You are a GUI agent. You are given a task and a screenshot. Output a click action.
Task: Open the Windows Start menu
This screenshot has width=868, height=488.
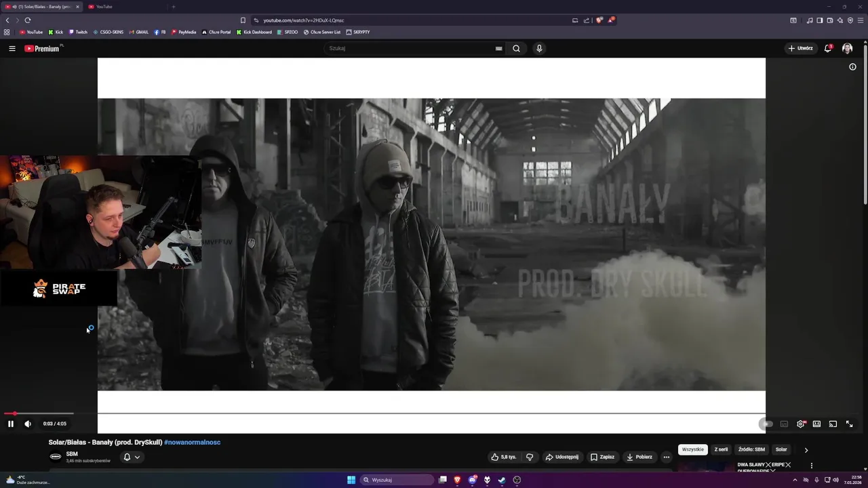[351, 480]
